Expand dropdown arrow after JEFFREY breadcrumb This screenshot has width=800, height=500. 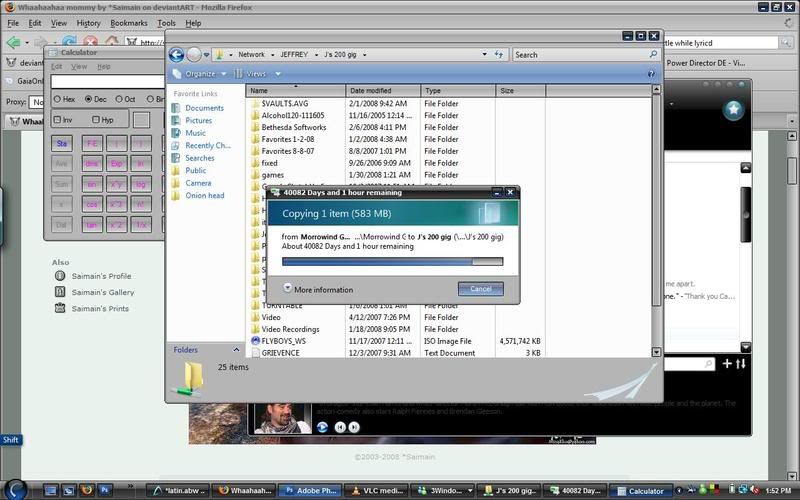tap(316, 55)
